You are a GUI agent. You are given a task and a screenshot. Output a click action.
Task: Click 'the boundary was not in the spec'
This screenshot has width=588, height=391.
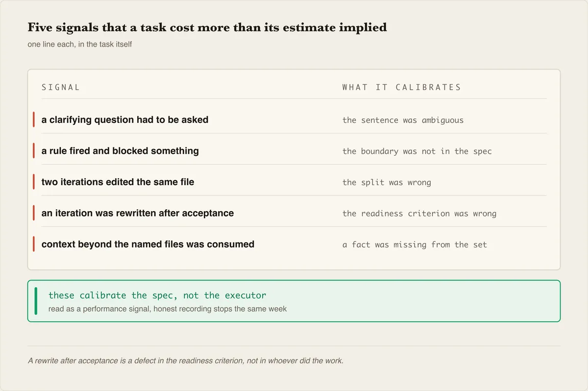[417, 151]
